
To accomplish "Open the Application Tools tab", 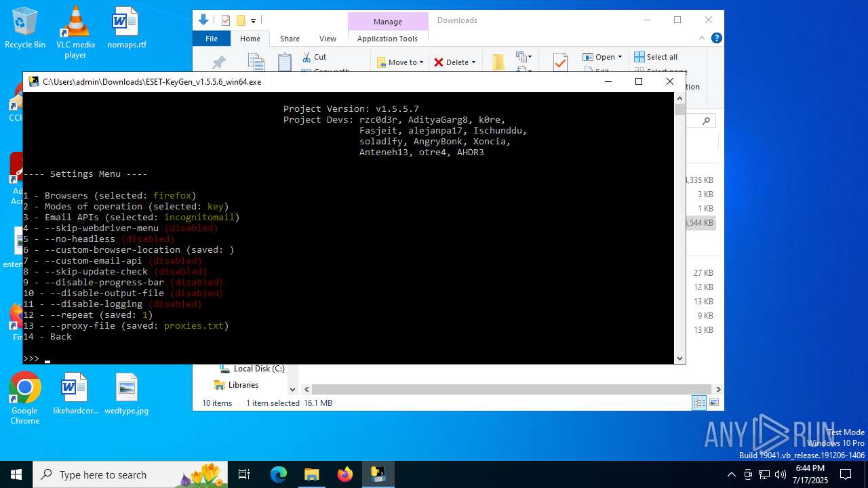I will click(x=387, y=39).
